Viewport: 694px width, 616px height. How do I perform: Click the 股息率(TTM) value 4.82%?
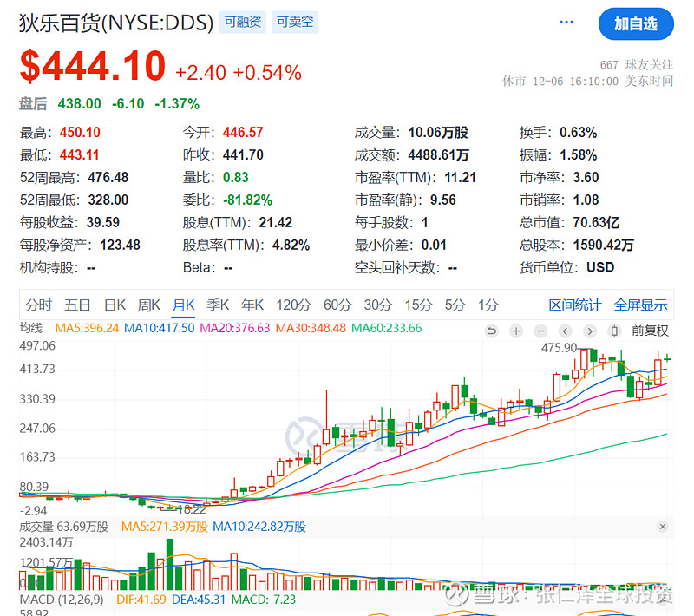tap(291, 245)
